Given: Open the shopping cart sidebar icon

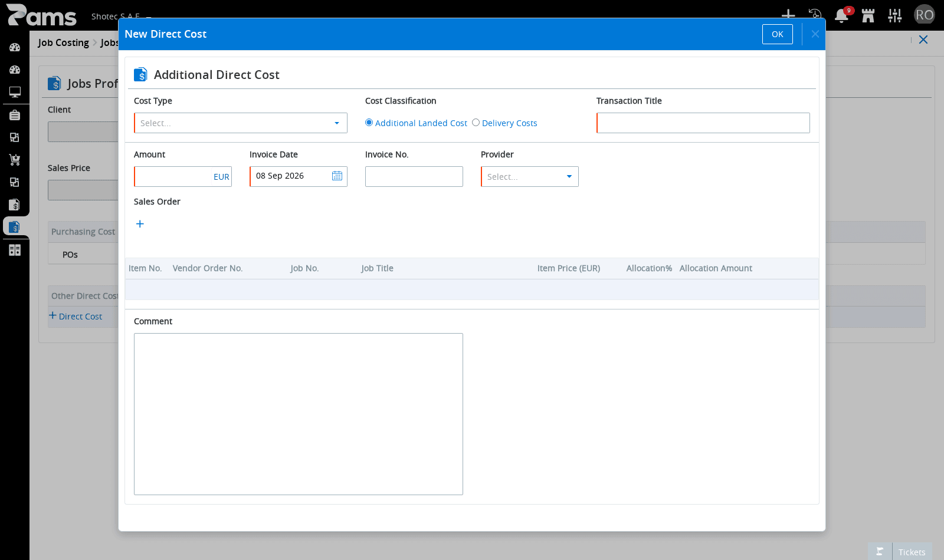Looking at the screenshot, I should [x=15, y=160].
